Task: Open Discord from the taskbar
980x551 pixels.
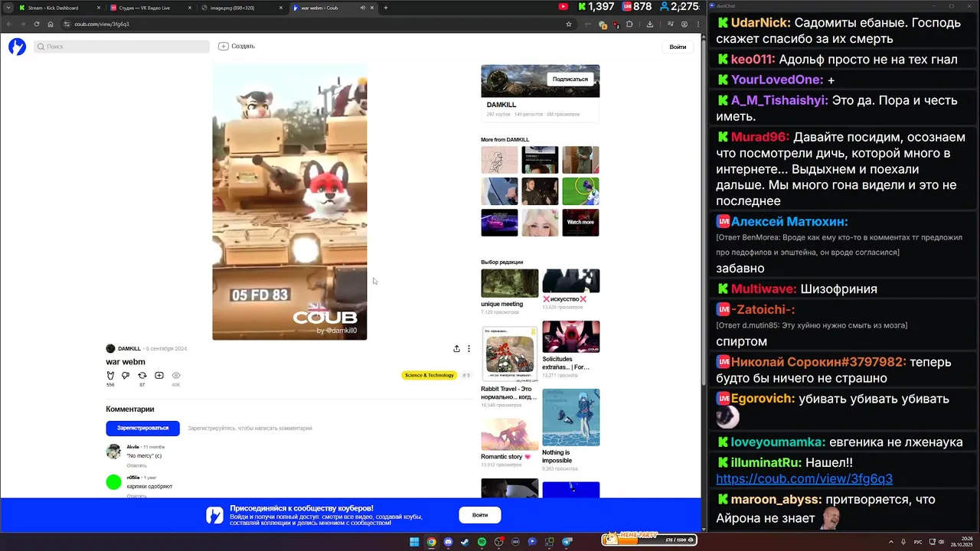Action: (448, 542)
